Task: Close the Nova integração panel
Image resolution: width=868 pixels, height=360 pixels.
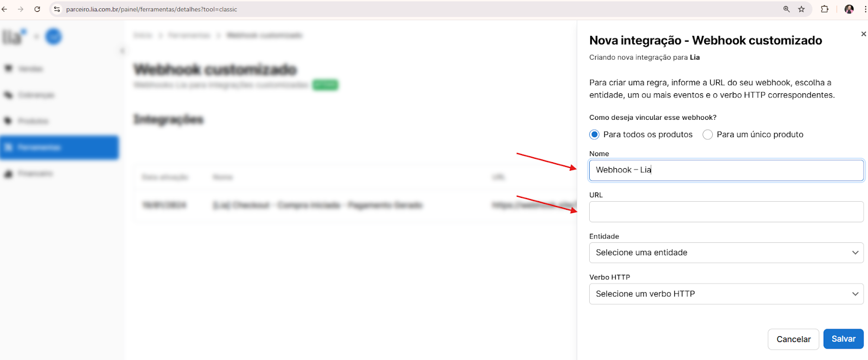Action: pos(863,34)
